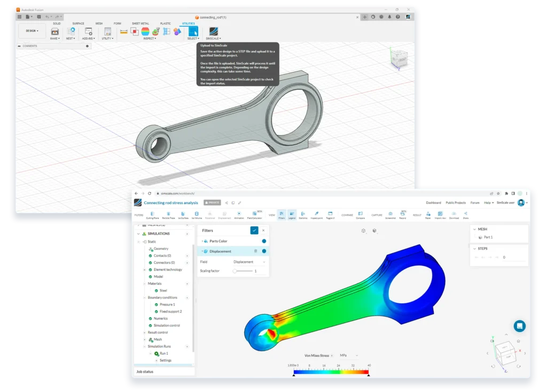Select the Cutting Plane filter tool
547x392 pixels.
[x=152, y=214]
